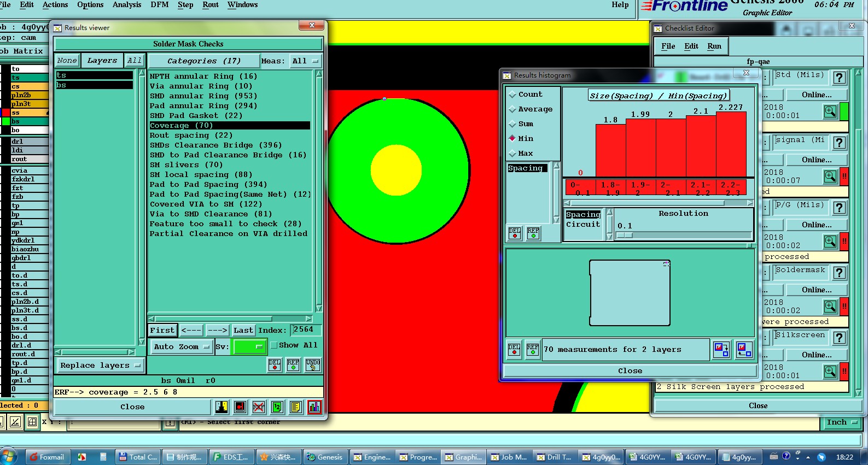Click the Last navigation button

[243, 331]
